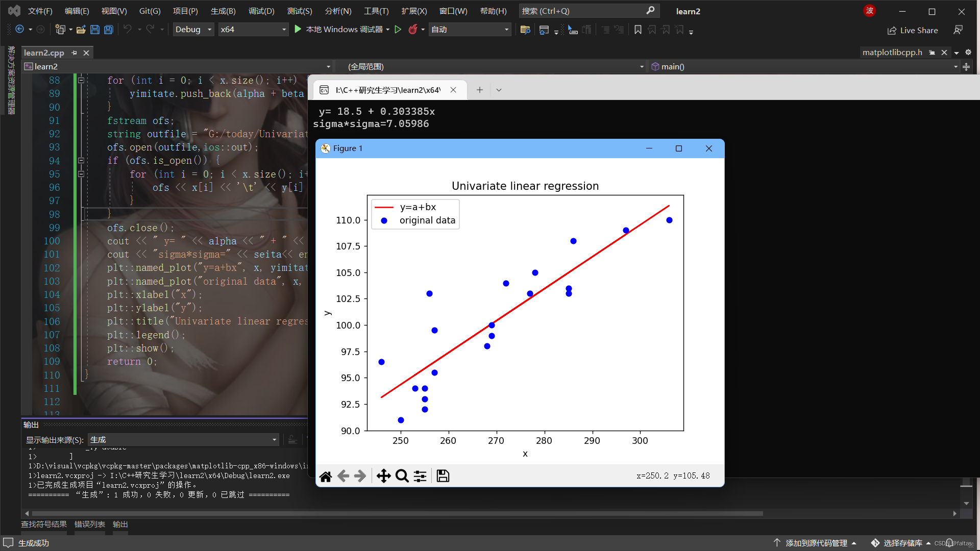
Task: Open the Debug configuration dropdown
Action: [x=193, y=30]
